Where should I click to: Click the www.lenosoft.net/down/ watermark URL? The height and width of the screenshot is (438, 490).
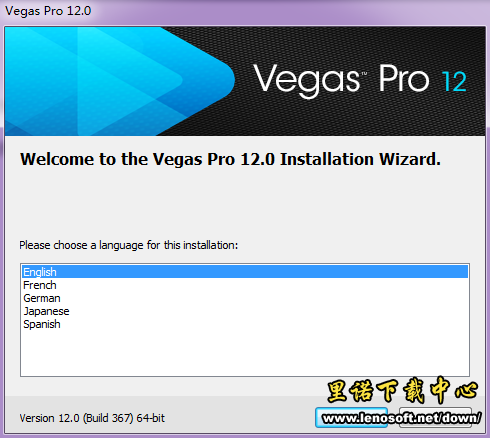(402, 418)
